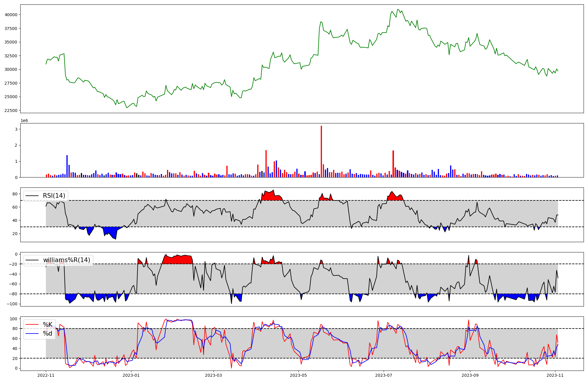Click the red overbought RSI area in April 2023

[270, 196]
